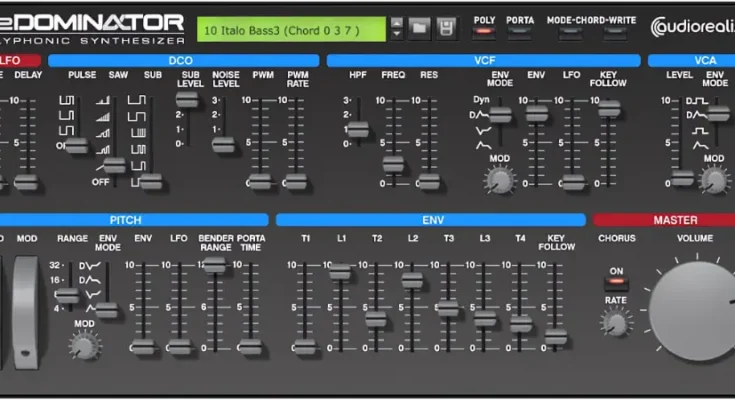Open the preset name display list

290,28
